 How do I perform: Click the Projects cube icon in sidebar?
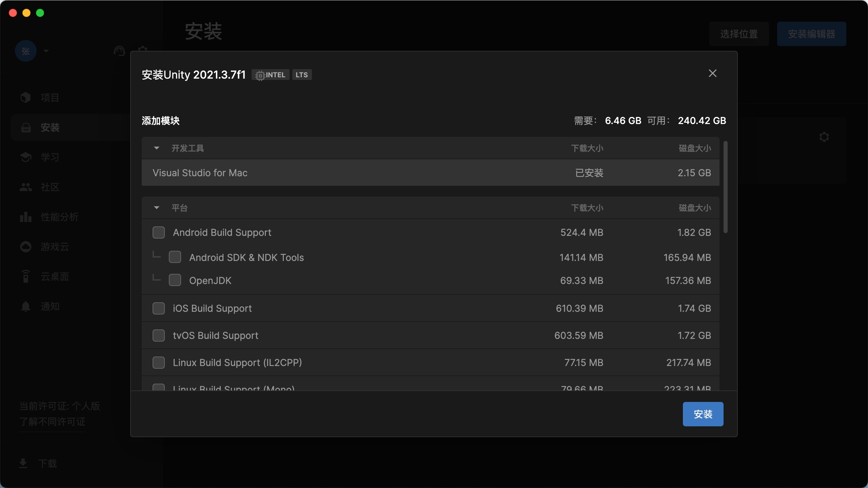[x=25, y=98]
